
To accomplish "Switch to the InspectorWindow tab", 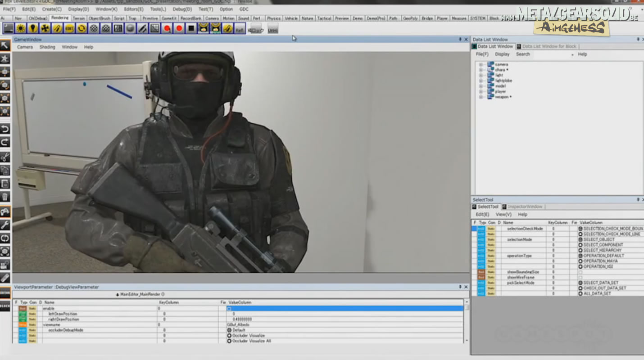I will tap(522, 207).
